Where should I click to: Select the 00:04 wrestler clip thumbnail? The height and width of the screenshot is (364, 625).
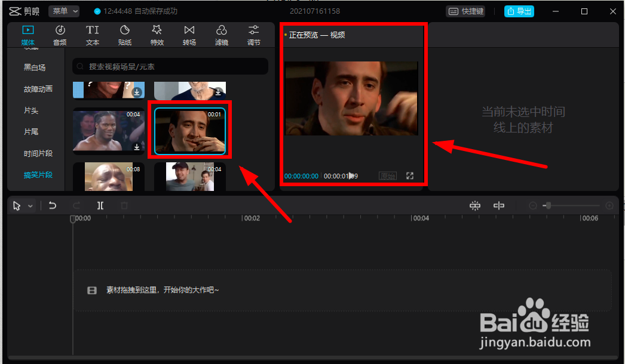108,131
